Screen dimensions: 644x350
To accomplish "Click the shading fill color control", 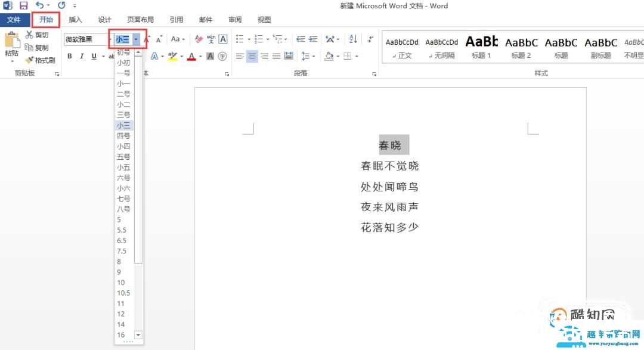I will tap(330, 55).
